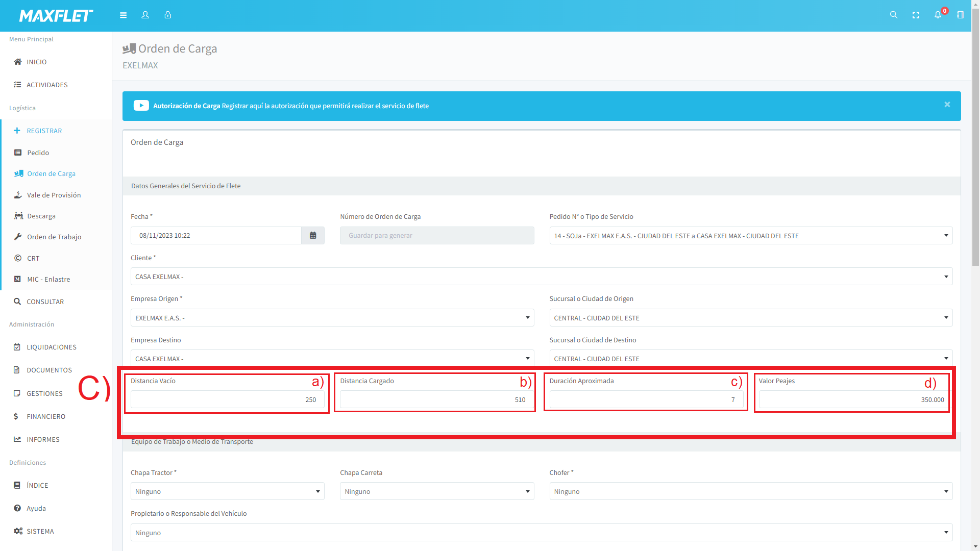Open the user profile icon
980x551 pixels.
pos(145,15)
